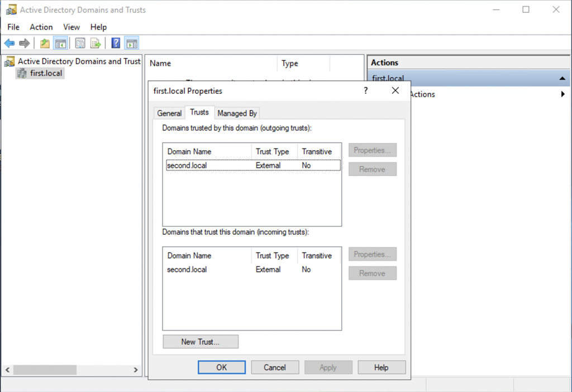Select second.local in outgoing trusts list
Screen dimensions: 572x392
187,165
